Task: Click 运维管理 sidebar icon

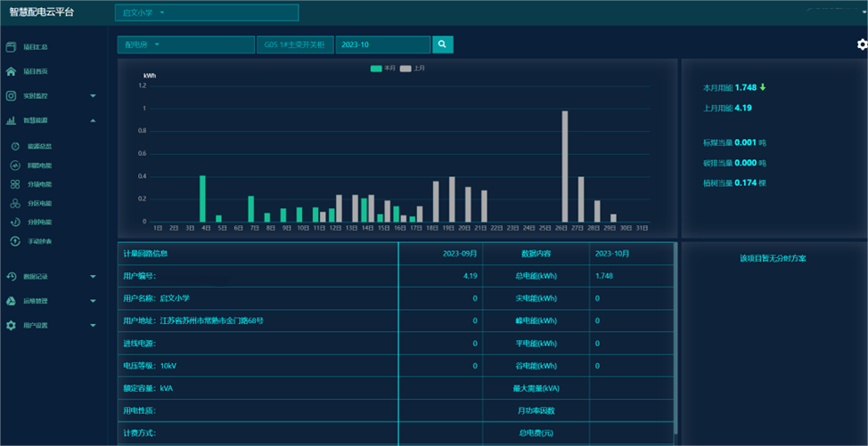Action: 11,301
